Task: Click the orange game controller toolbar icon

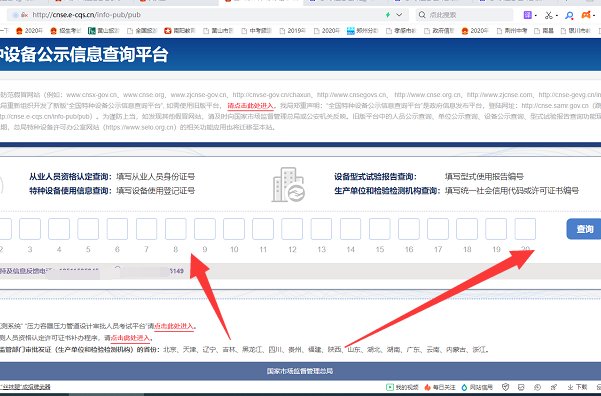Action: point(586,15)
